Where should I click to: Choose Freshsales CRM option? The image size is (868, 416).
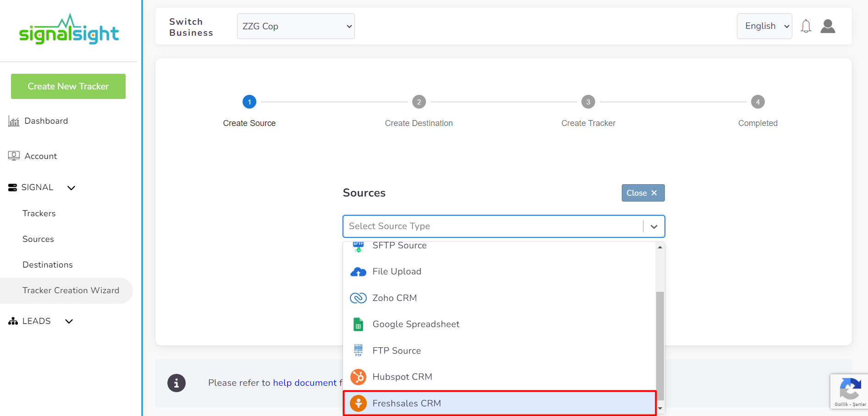click(x=499, y=403)
